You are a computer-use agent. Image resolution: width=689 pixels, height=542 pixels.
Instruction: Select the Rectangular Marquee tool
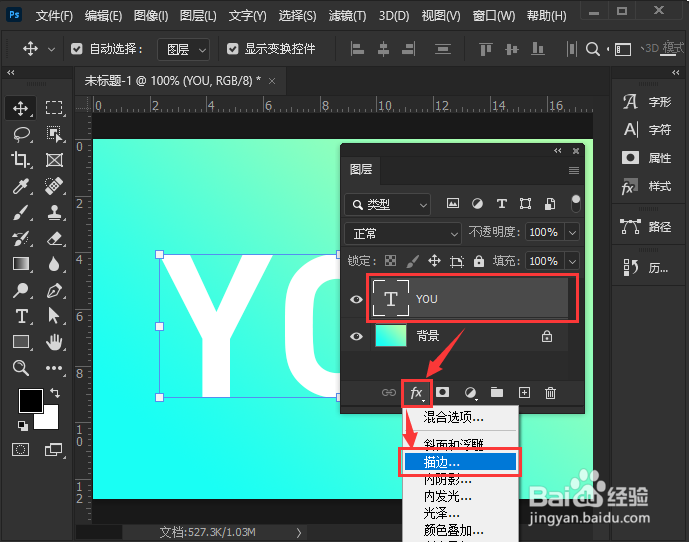[54, 108]
